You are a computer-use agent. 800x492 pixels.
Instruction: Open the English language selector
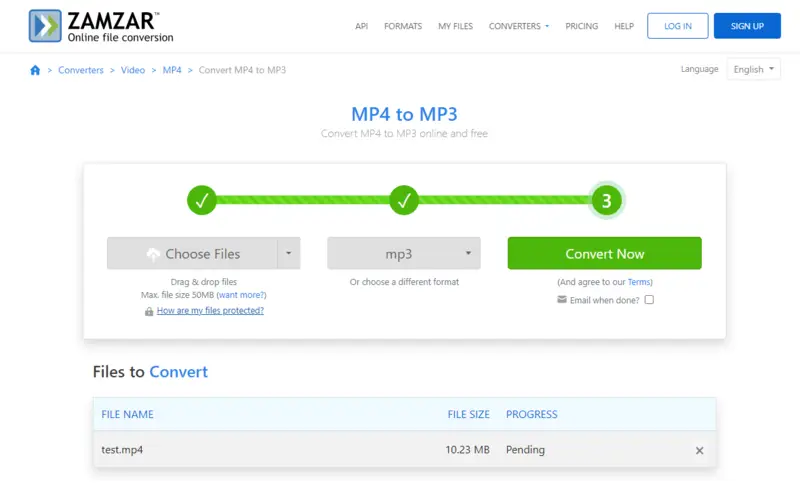[754, 69]
